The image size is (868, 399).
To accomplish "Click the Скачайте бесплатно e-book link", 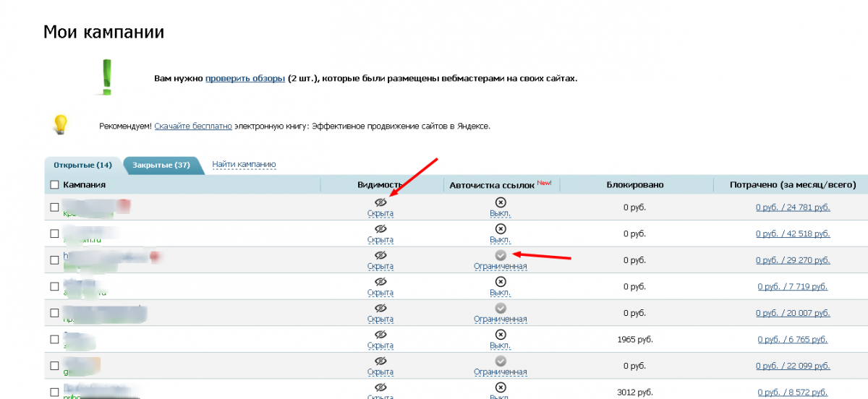I will [x=193, y=126].
